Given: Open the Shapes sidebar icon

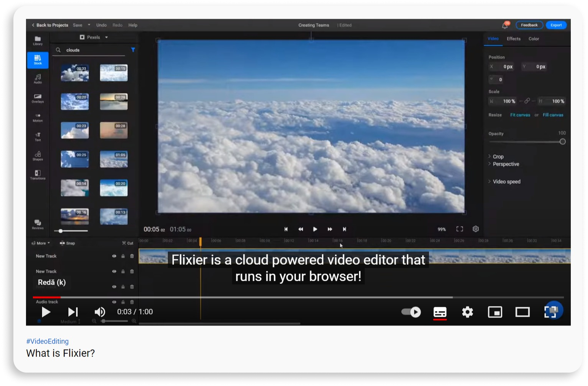Looking at the screenshot, I should [37, 156].
